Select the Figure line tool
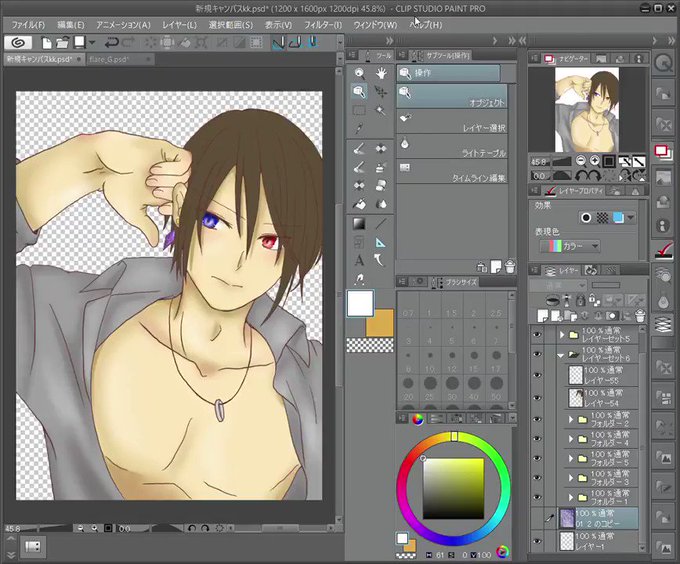This screenshot has width=680, height=564. point(381,224)
